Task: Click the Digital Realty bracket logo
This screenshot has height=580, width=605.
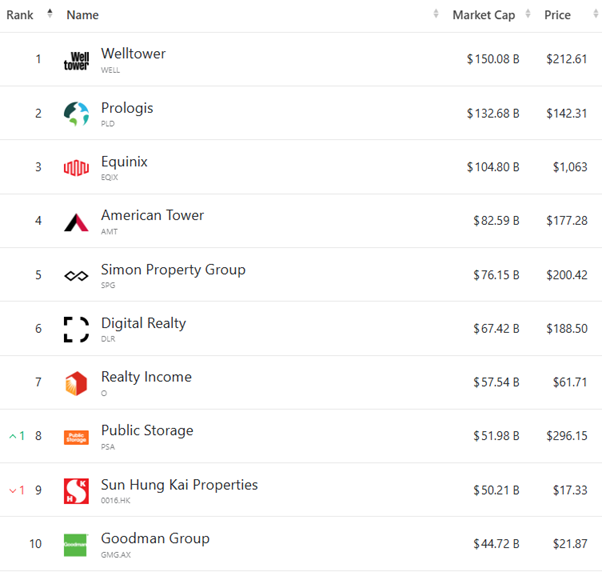Action: pyautogui.click(x=76, y=330)
